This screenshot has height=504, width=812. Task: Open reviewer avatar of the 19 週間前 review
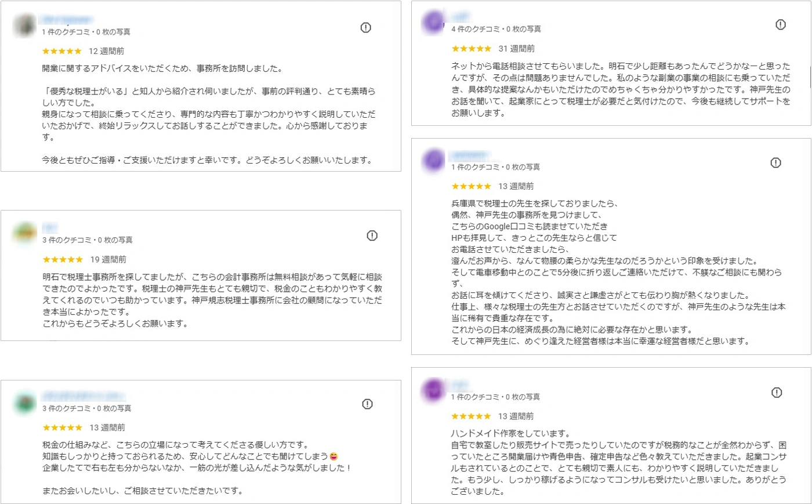click(25, 234)
